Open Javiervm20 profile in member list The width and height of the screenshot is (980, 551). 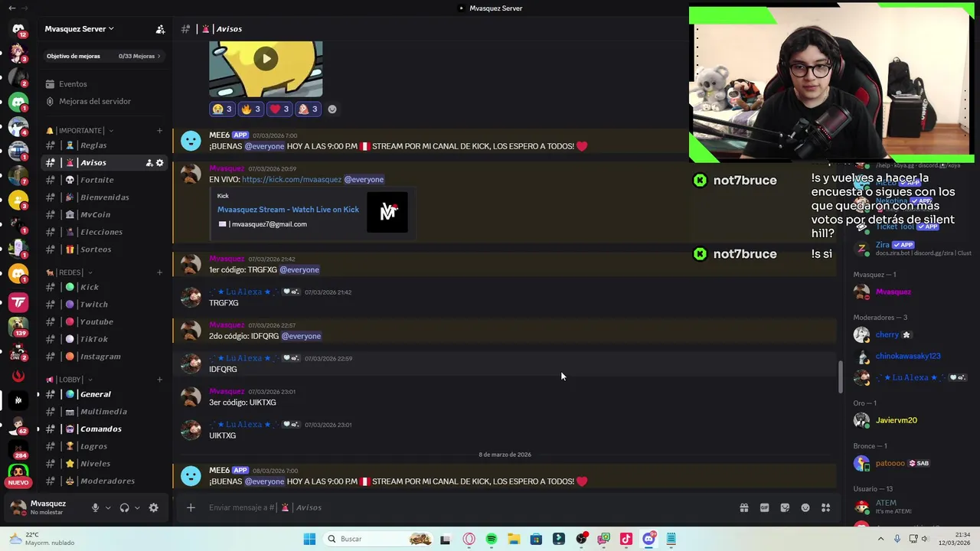click(911, 420)
